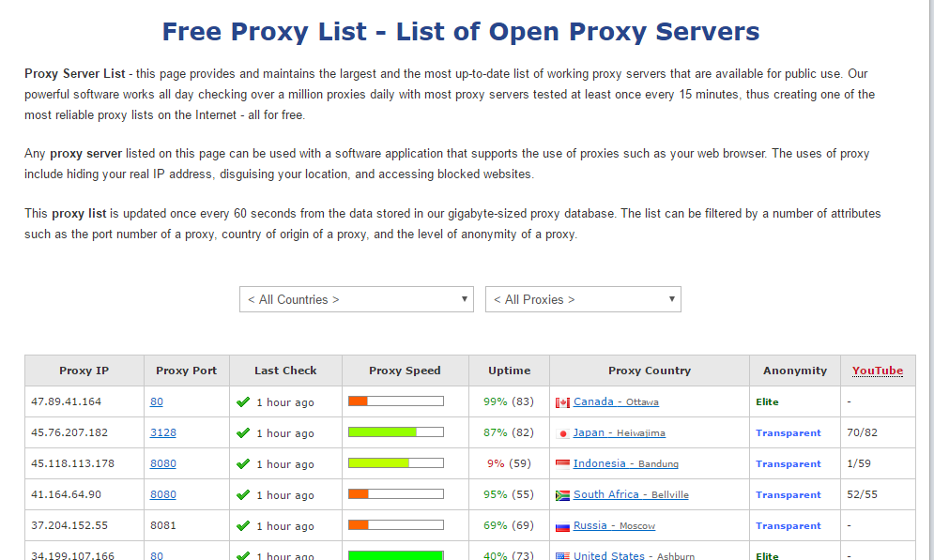Image resolution: width=934 pixels, height=560 pixels.
Task: Click uptime 9% (59) cell
Action: 509,463
